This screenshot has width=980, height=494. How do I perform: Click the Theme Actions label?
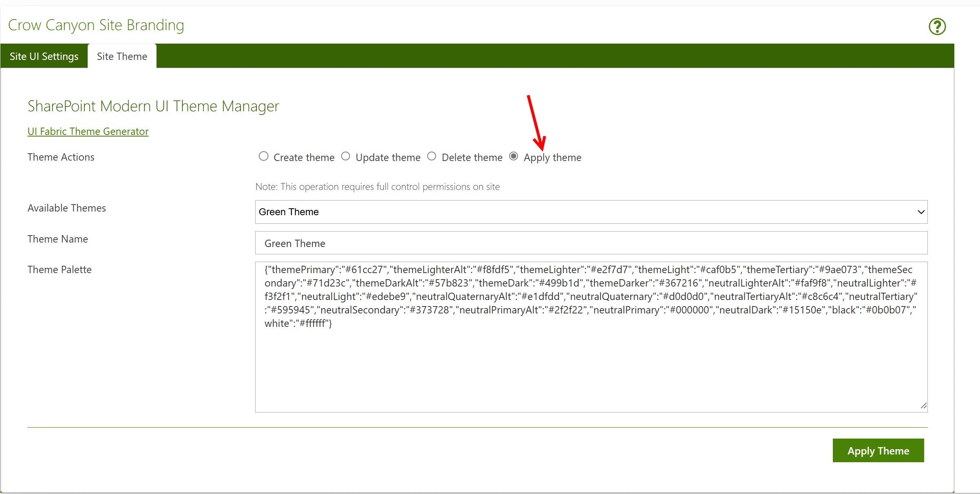[61, 157]
